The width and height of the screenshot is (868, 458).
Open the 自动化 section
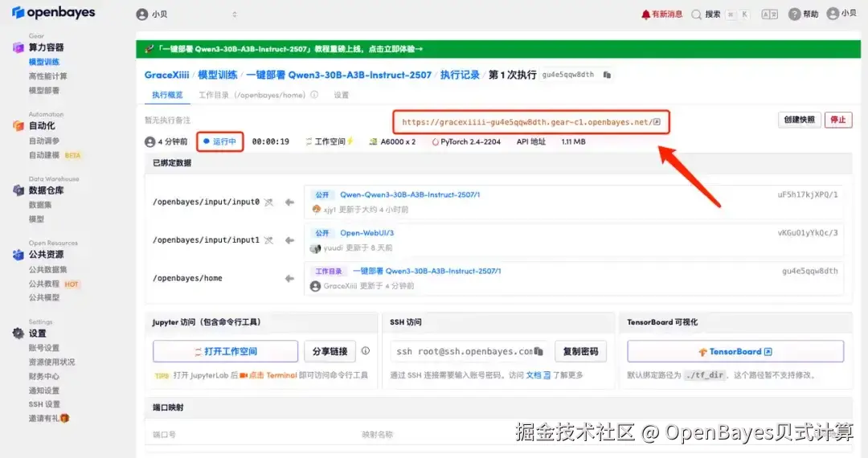(42, 125)
